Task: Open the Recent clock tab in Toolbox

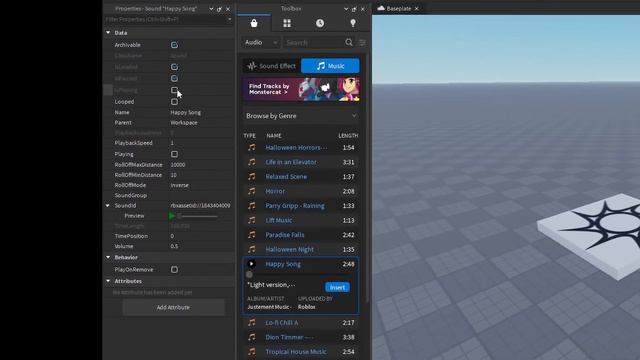Action: [x=320, y=23]
